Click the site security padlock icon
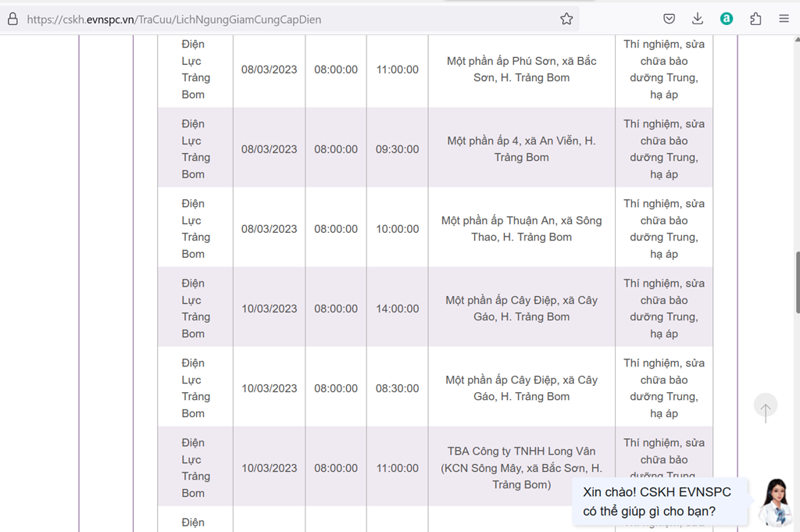 [x=12, y=20]
